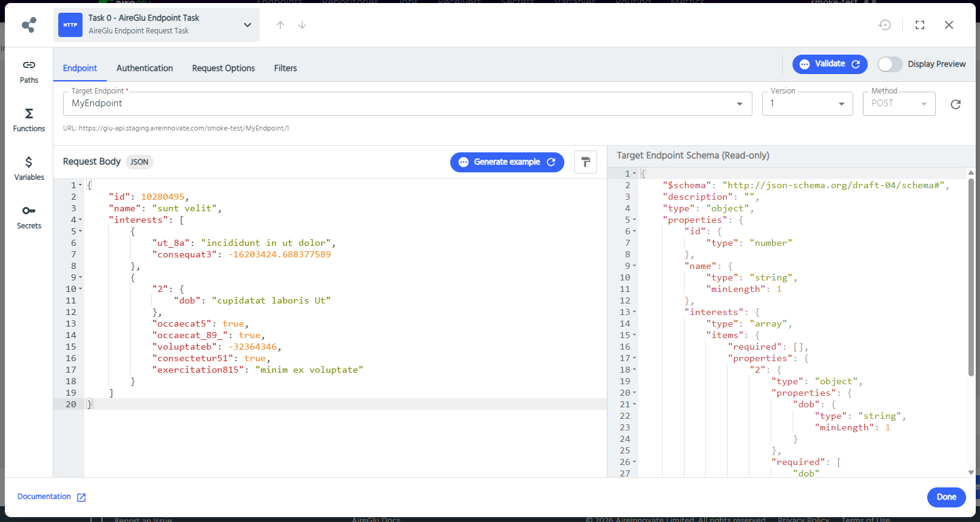Collapse the interests array at line 4
980x522 pixels.
[80, 220]
